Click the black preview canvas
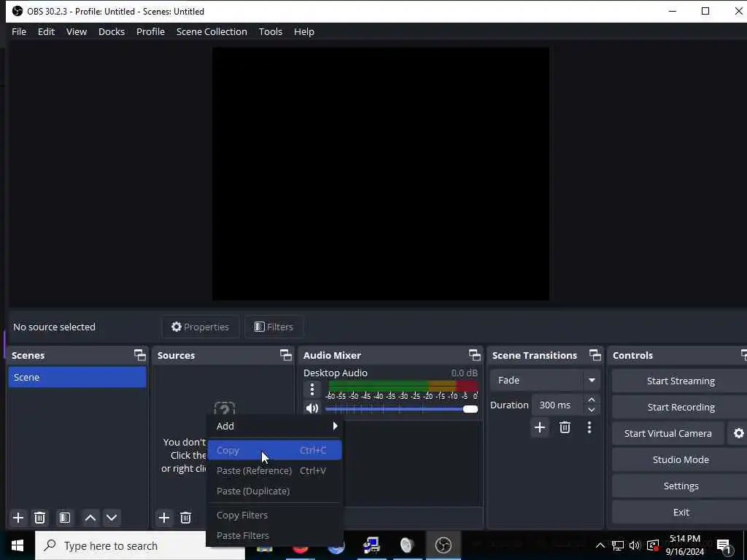This screenshot has width=747, height=560. [x=381, y=174]
